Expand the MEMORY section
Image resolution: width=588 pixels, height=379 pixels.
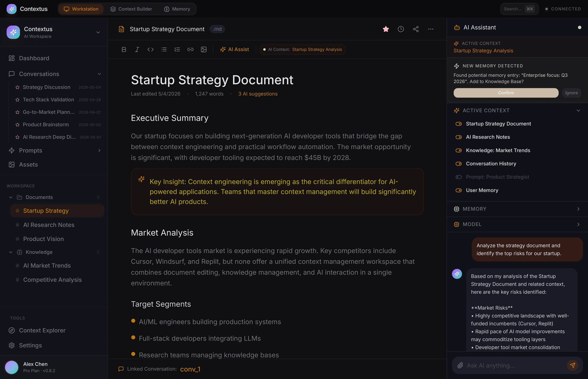click(x=517, y=209)
